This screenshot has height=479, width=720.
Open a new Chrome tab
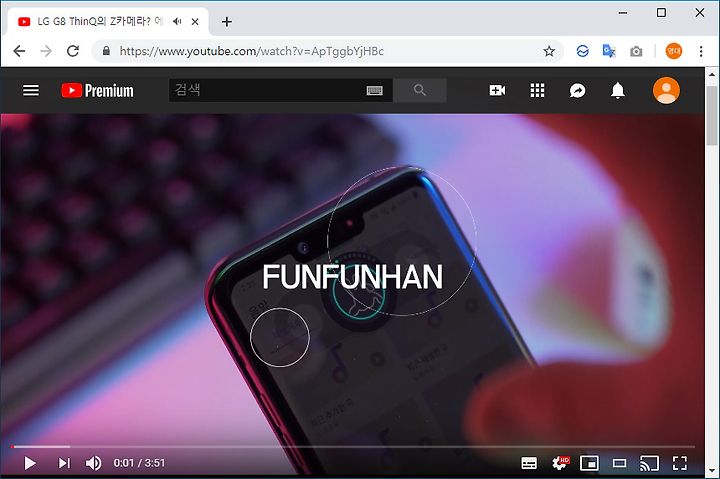226,22
